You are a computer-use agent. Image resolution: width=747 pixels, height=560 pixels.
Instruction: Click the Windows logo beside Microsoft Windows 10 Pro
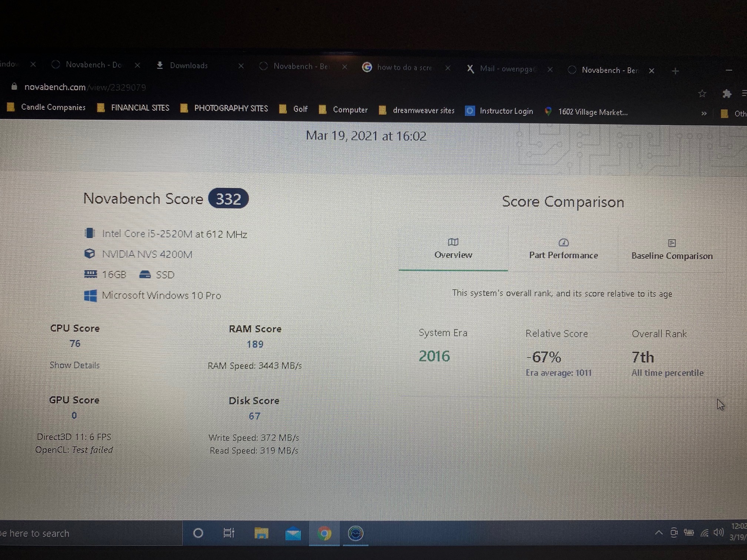[x=90, y=296]
